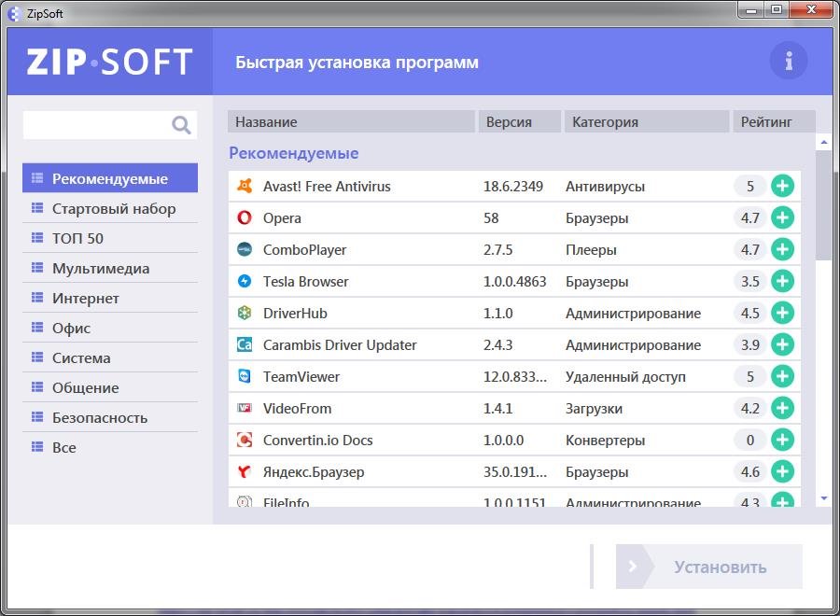Add Carambis Driver Updater with plus icon
840x616 pixels.
click(x=782, y=344)
